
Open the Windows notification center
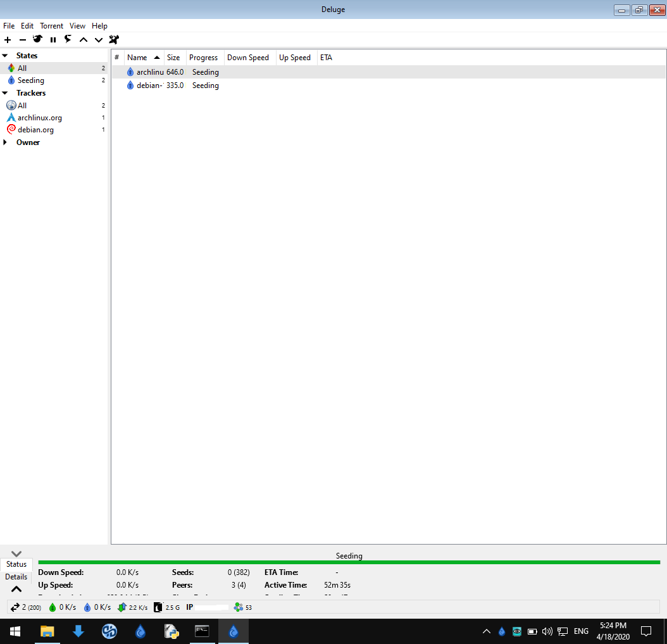pos(645,631)
